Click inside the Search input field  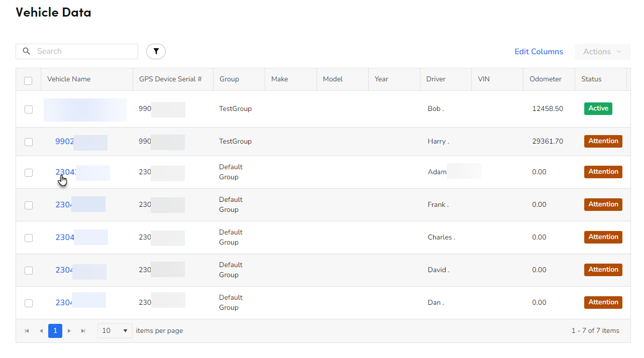point(80,51)
